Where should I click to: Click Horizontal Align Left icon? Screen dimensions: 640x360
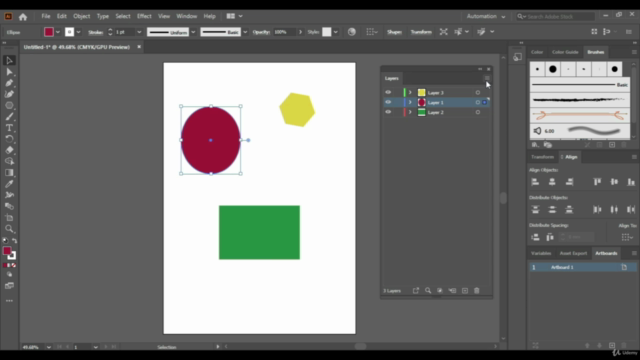(x=535, y=182)
